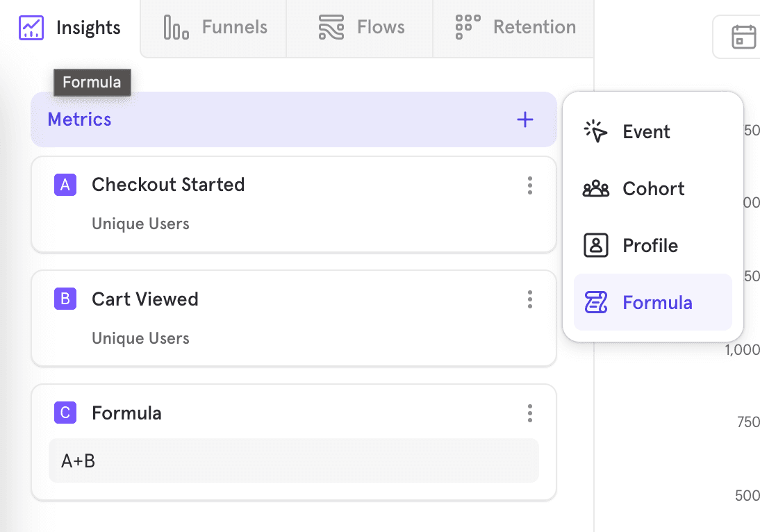This screenshot has height=532, width=760.
Task: Click the letter C badge on Formula
Action: click(65, 413)
